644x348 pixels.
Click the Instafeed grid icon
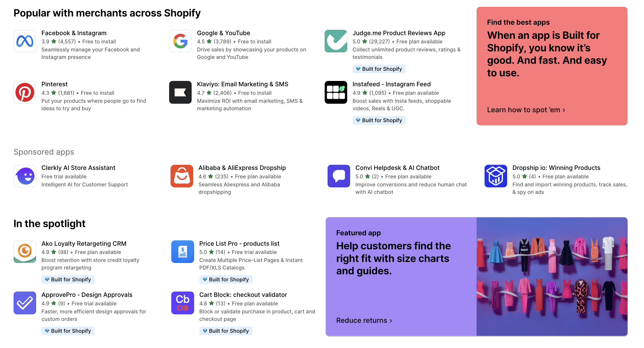click(x=336, y=92)
